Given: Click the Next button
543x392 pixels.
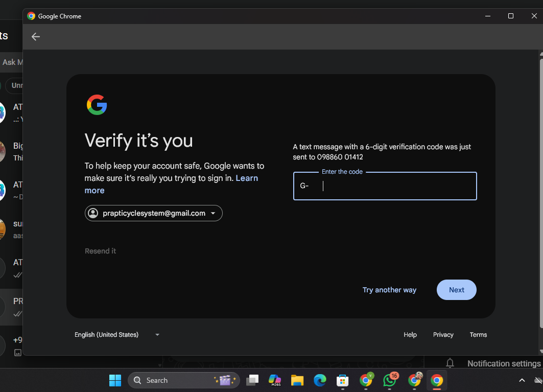Looking at the screenshot, I should pos(457,290).
